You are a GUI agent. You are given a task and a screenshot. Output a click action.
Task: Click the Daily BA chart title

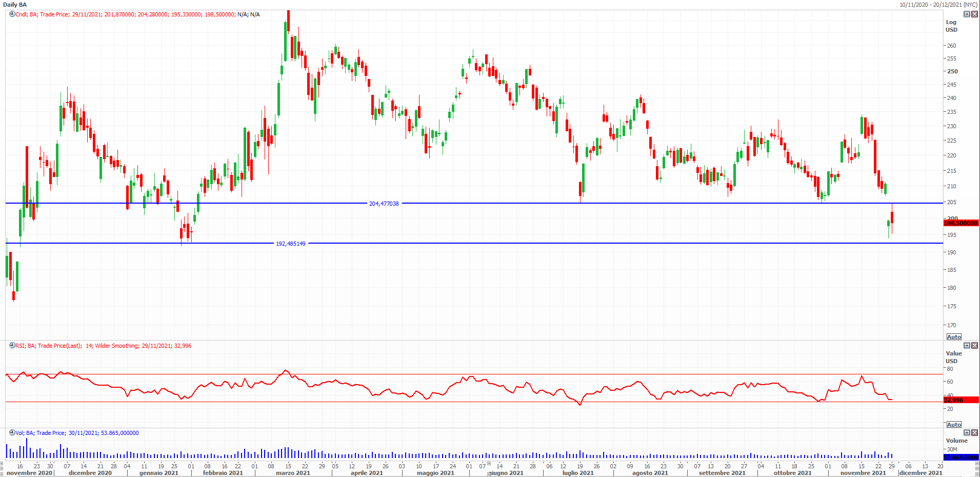(15, 5)
